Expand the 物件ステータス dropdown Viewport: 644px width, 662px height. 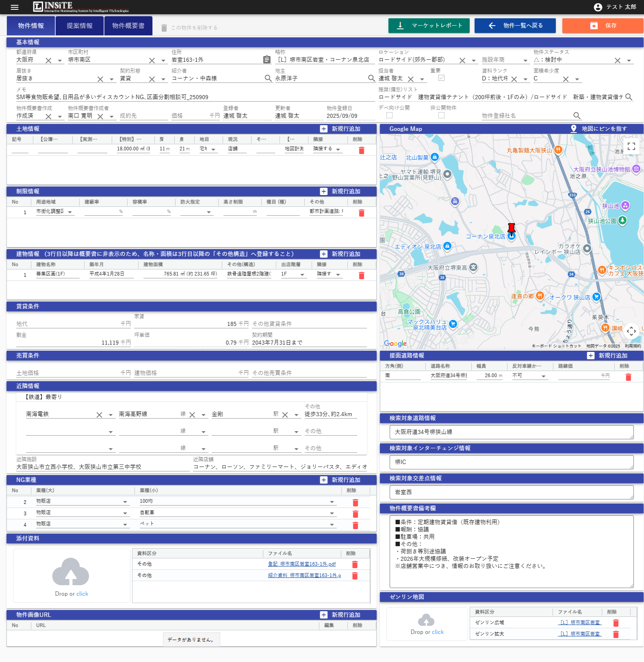click(629, 61)
